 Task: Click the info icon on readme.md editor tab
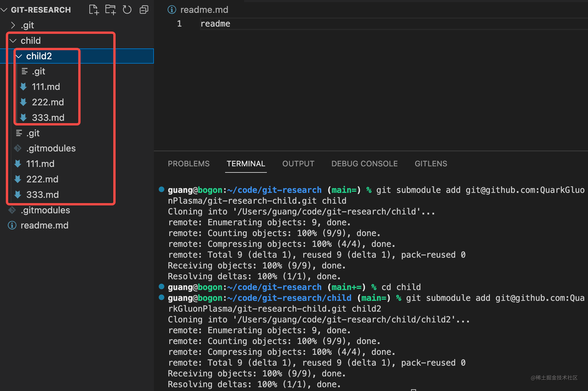click(x=172, y=9)
